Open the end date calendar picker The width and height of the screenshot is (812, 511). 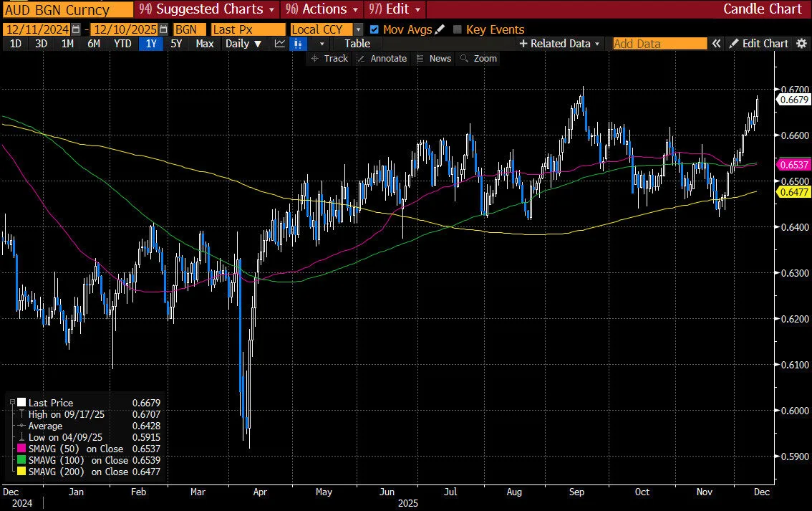click(x=164, y=29)
